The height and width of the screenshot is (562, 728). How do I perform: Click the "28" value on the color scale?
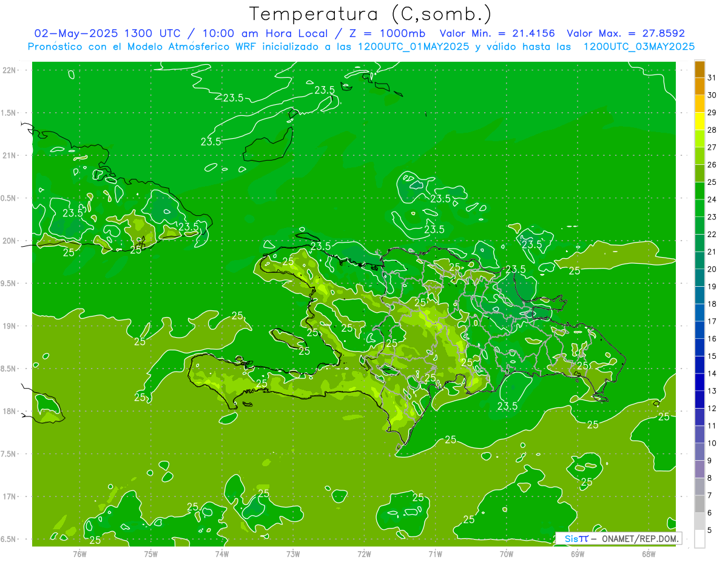(x=712, y=130)
